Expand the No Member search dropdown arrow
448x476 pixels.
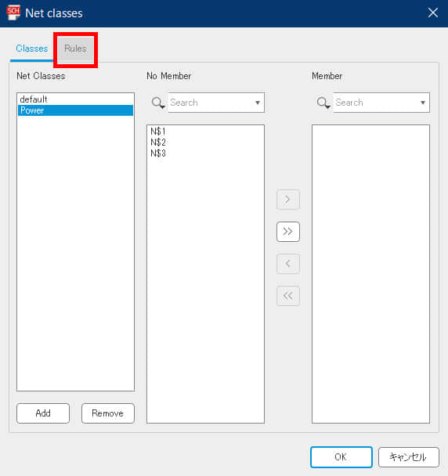coord(258,103)
